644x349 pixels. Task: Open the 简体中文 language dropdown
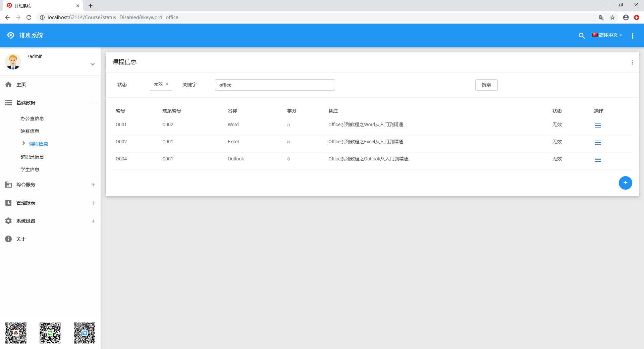pos(607,35)
